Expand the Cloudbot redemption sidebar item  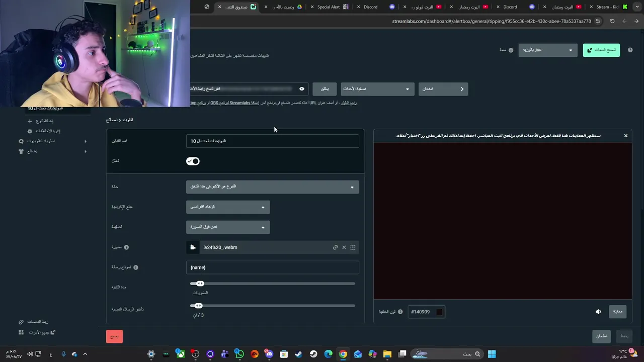(86, 141)
